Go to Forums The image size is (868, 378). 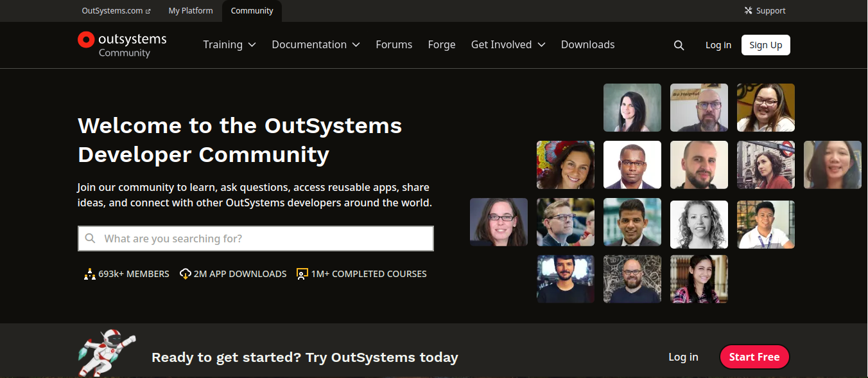(x=394, y=45)
